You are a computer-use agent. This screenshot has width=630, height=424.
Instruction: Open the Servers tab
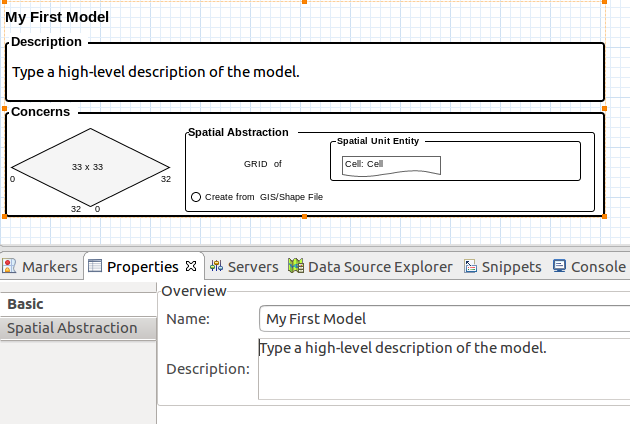(244, 266)
